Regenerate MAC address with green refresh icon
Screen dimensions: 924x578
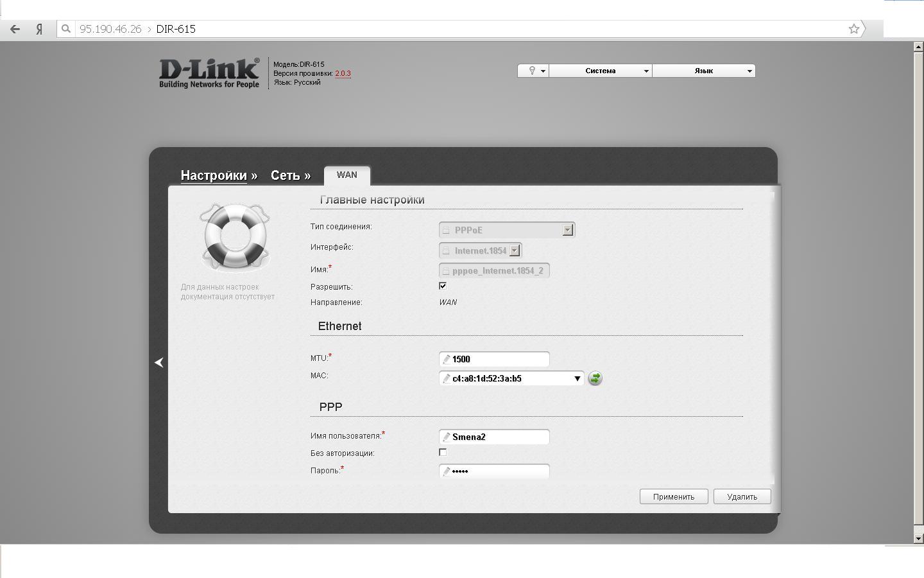595,378
